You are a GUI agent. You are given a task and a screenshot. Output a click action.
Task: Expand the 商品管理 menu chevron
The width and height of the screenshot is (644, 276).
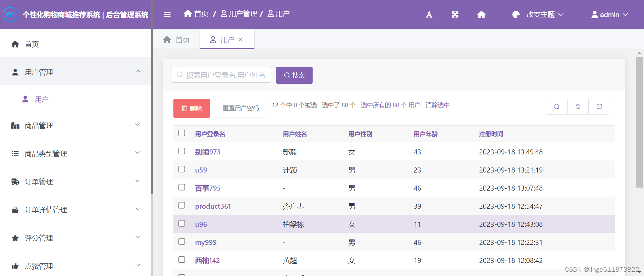click(x=138, y=125)
